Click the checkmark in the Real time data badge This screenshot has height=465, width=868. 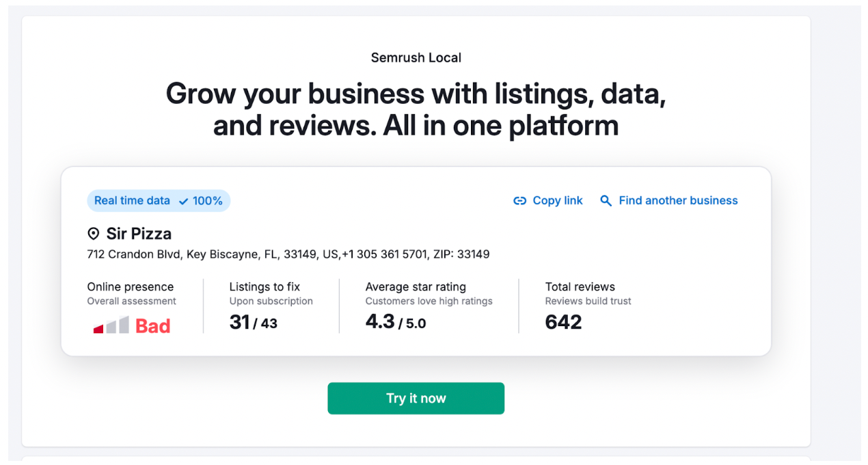[183, 200]
